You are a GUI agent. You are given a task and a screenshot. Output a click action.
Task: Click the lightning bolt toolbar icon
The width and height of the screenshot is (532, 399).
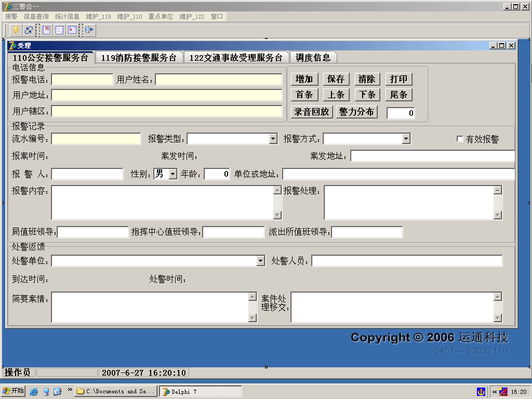16,30
